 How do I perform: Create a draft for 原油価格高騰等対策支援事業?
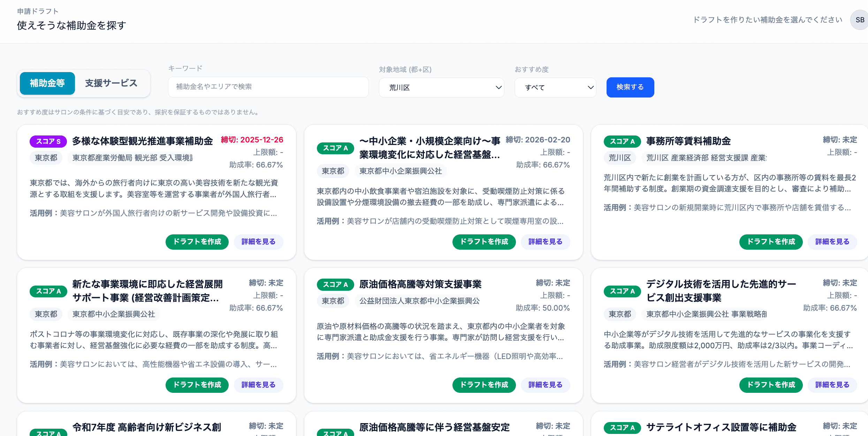click(484, 385)
